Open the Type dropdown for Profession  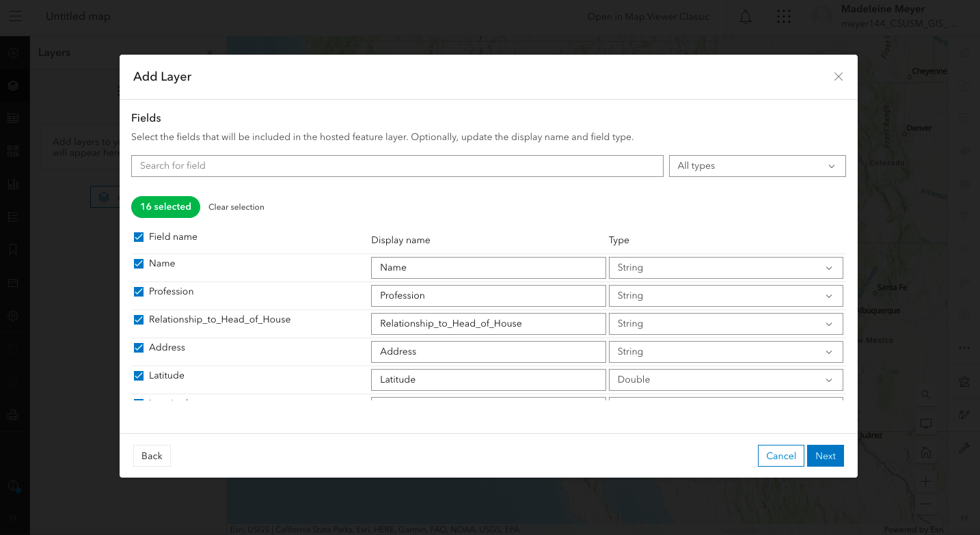pos(726,296)
